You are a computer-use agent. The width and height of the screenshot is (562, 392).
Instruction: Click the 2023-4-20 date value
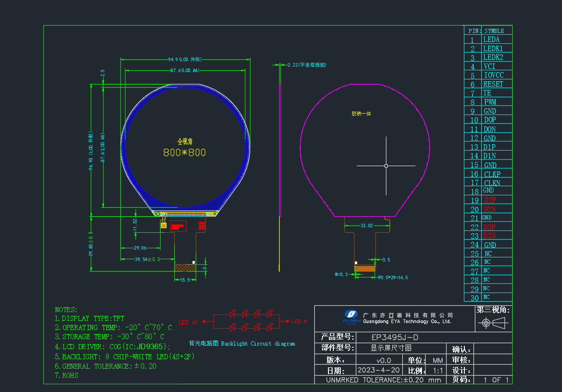379,370
